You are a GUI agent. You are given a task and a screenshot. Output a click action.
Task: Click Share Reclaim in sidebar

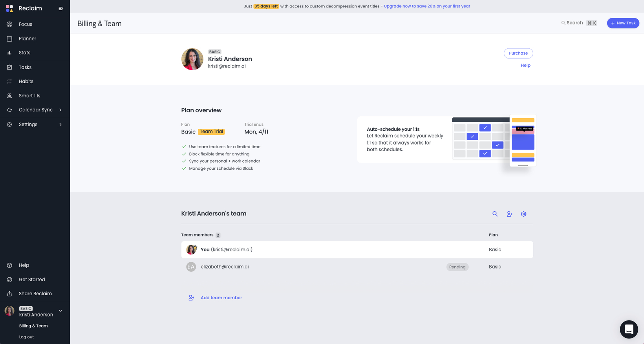pyautogui.click(x=35, y=294)
